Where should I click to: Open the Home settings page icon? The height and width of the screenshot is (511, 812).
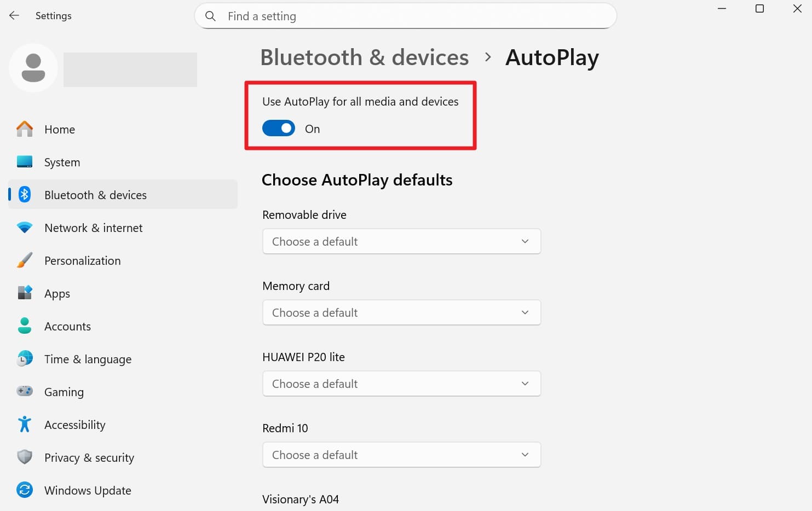[24, 129]
